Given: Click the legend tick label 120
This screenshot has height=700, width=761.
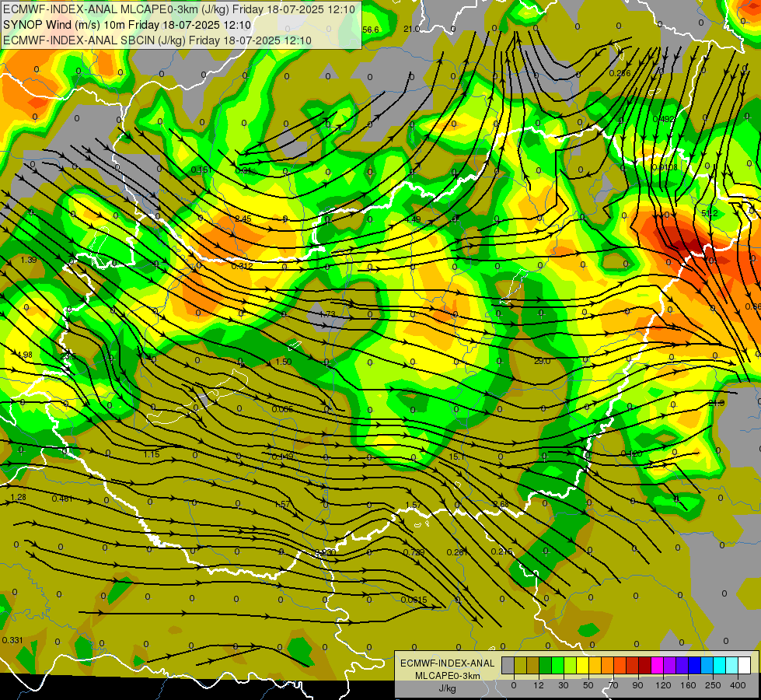Looking at the screenshot, I should [x=664, y=685].
